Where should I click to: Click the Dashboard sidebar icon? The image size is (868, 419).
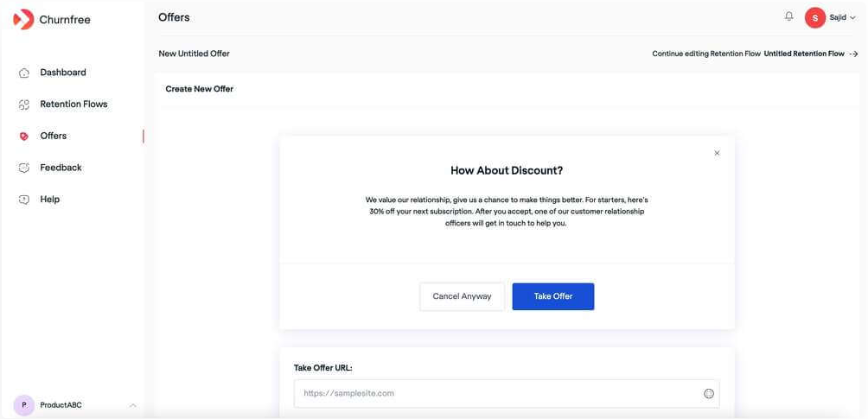pyautogui.click(x=24, y=73)
